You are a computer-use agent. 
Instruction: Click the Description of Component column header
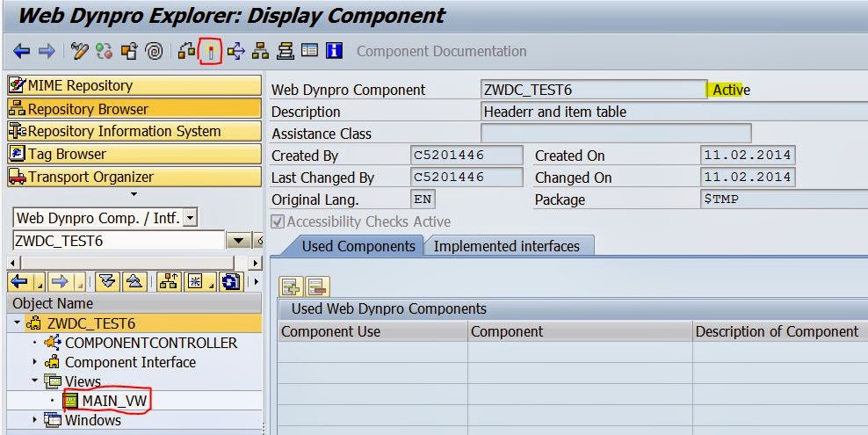[x=780, y=331]
